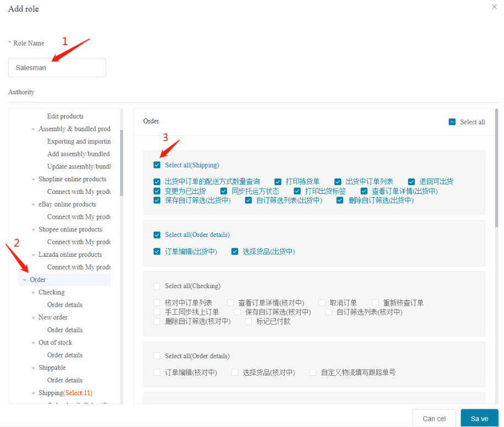Image resolution: width=504 pixels, height=427 pixels.
Task: Click the Cancel button
Action: [434, 418]
